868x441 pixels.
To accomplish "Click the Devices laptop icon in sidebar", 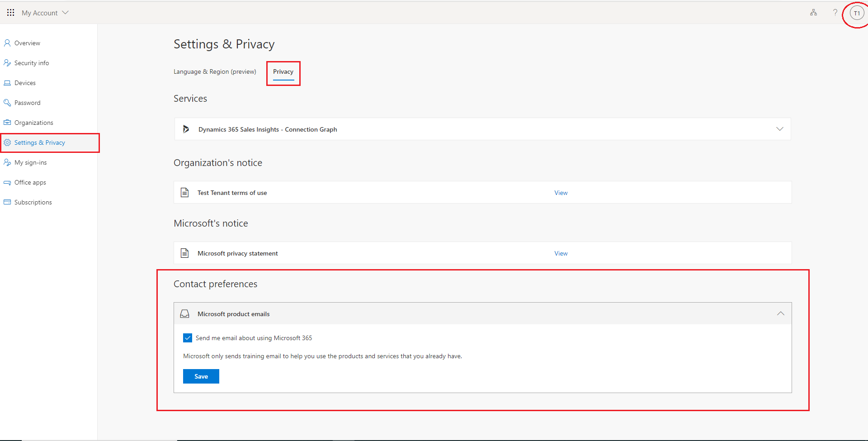I will coord(7,83).
